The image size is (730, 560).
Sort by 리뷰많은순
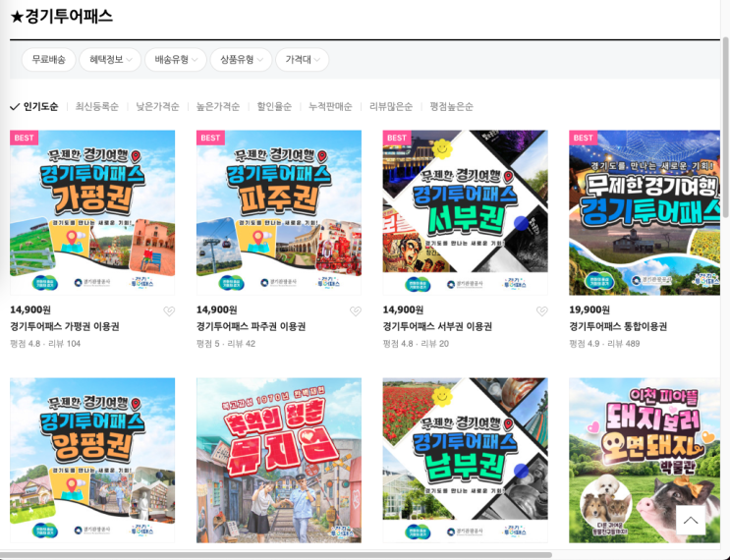391,107
